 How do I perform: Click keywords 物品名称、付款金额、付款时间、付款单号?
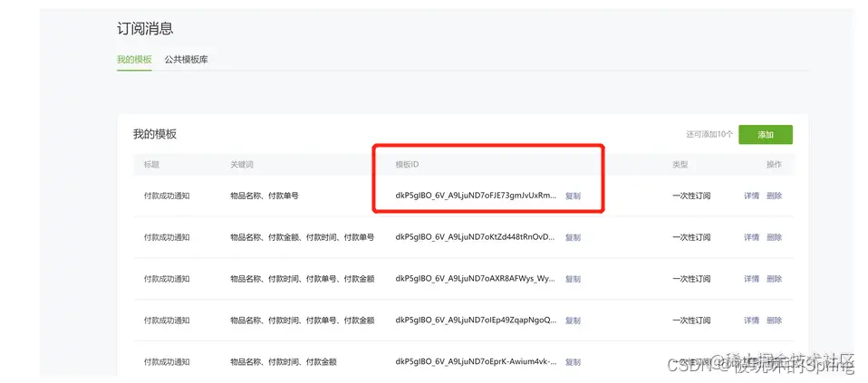tap(303, 237)
